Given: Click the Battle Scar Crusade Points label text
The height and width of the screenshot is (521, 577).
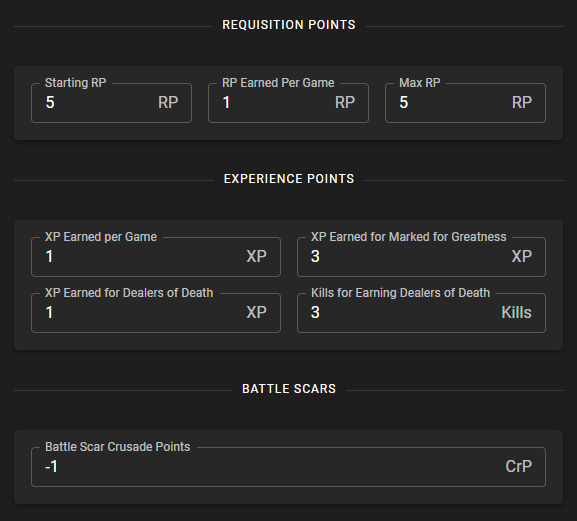Looking at the screenshot, I should coord(117,447).
